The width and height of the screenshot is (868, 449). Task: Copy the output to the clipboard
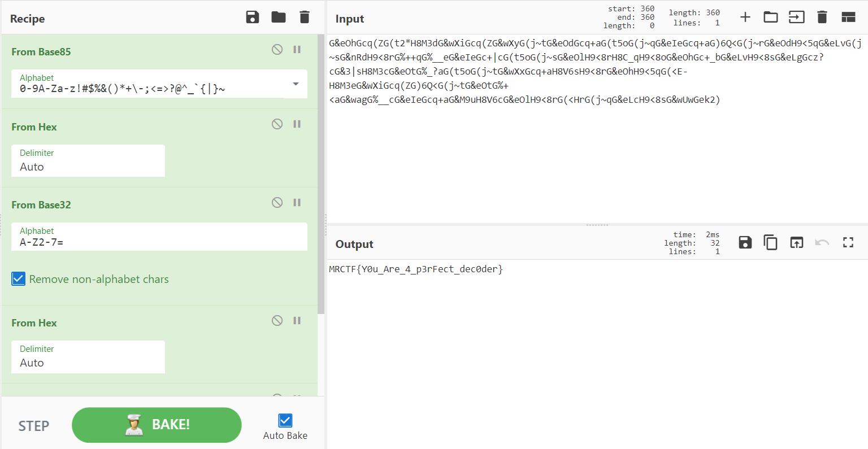pyautogui.click(x=770, y=243)
